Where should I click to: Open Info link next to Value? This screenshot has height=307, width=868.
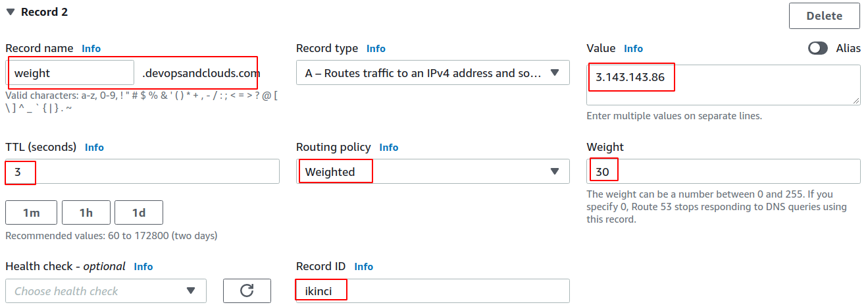(633, 49)
